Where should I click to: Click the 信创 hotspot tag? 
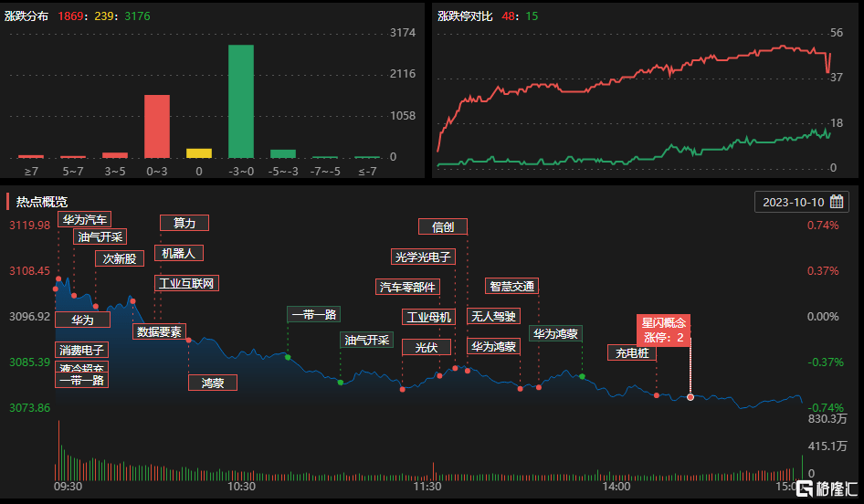click(443, 227)
